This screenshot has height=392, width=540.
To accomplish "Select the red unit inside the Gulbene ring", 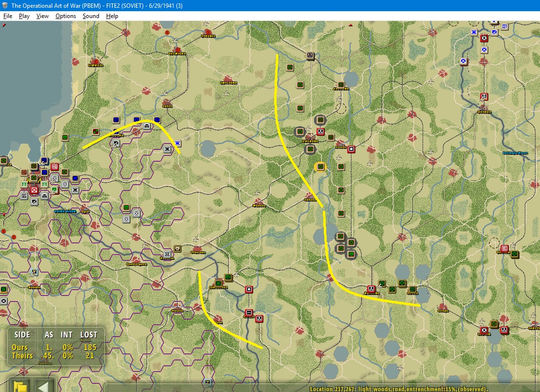I will click(320, 131).
